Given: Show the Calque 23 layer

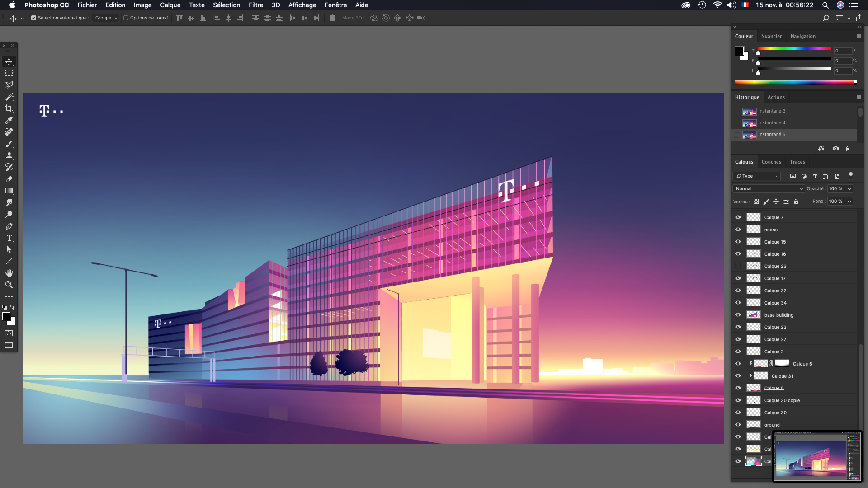Looking at the screenshot, I should point(738,266).
